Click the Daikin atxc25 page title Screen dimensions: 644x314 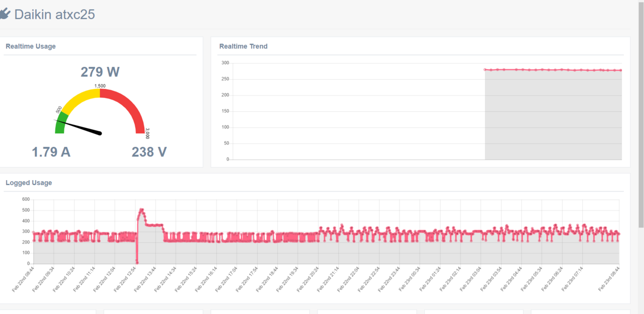pyautogui.click(x=54, y=15)
